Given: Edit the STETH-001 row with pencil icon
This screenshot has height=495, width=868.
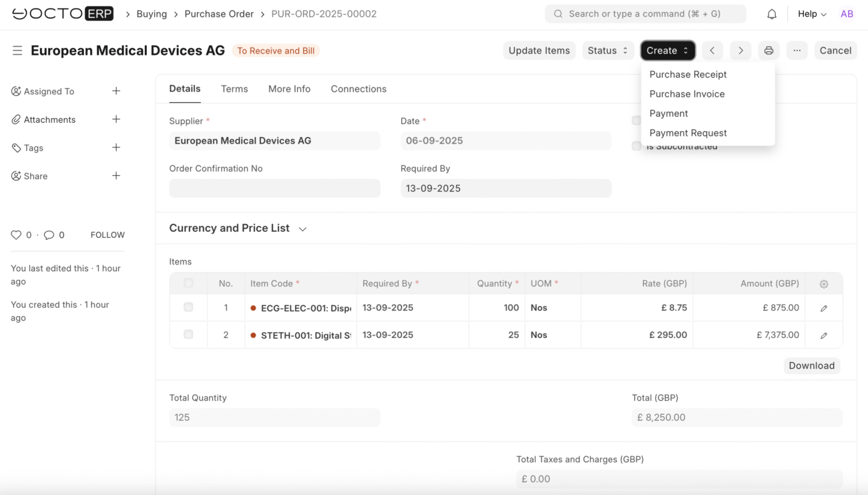Looking at the screenshot, I should [824, 335].
